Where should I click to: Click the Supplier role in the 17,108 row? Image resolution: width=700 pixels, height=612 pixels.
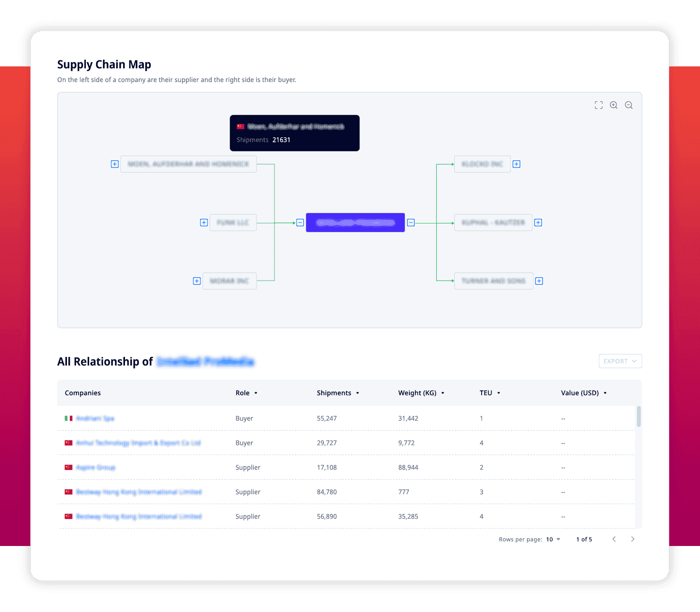click(x=248, y=467)
